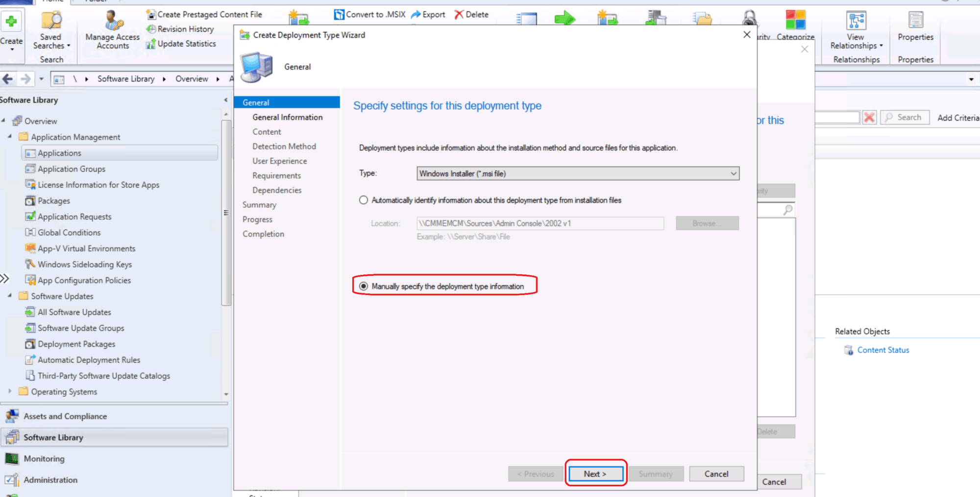Expand the Operating Systems folder
The height and width of the screenshot is (497, 980).
[10, 392]
